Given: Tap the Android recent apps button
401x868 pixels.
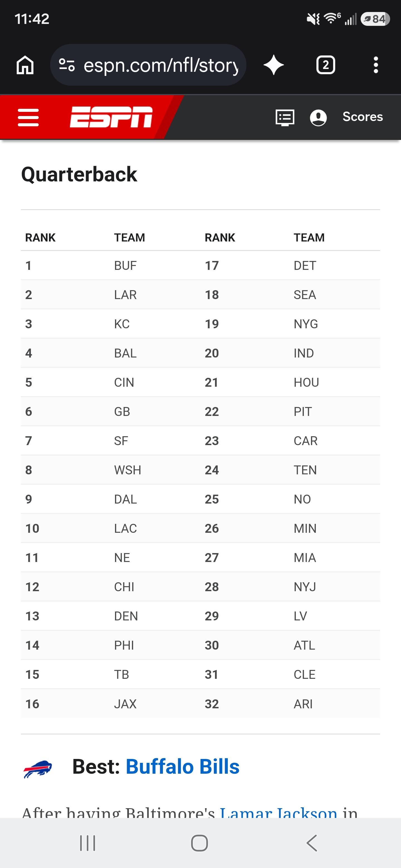Looking at the screenshot, I should tap(88, 843).
